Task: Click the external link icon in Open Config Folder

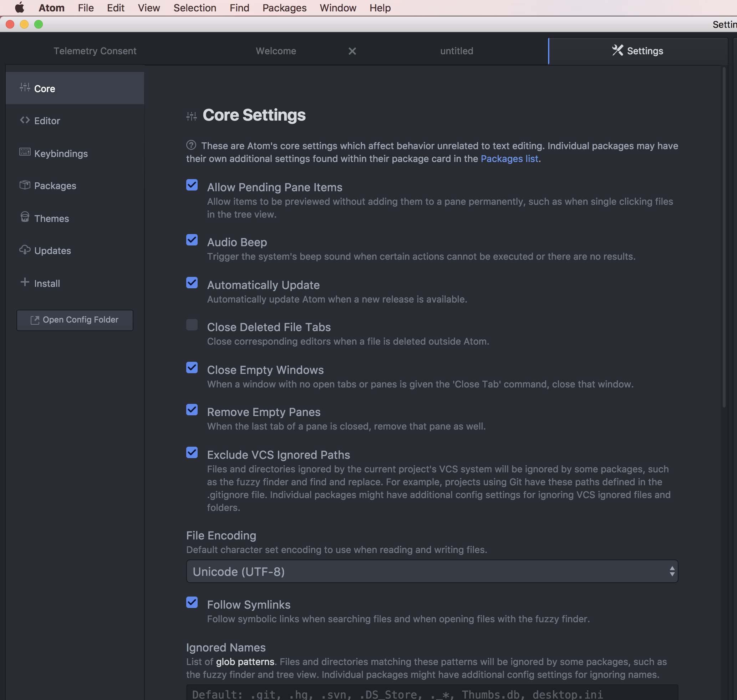Action: pos(35,320)
